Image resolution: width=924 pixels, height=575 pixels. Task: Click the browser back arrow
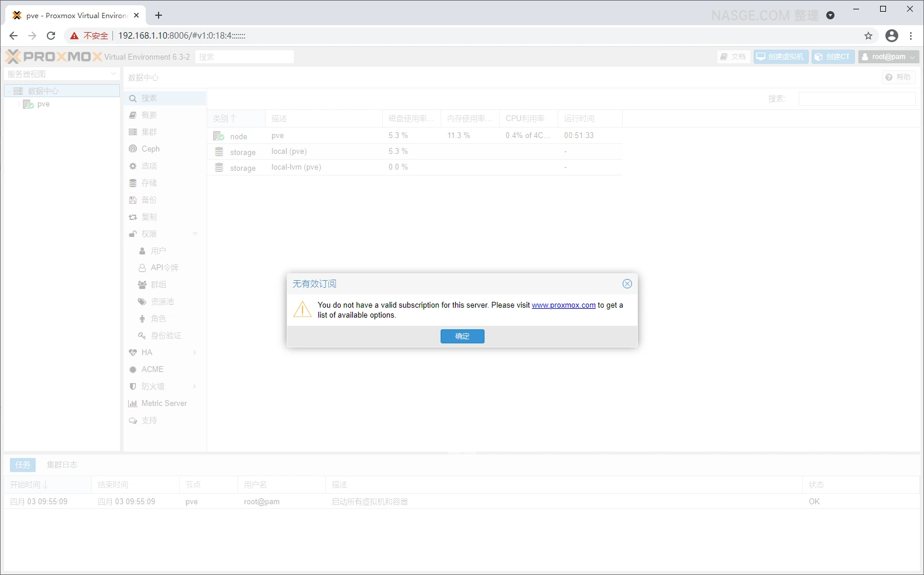tap(13, 36)
